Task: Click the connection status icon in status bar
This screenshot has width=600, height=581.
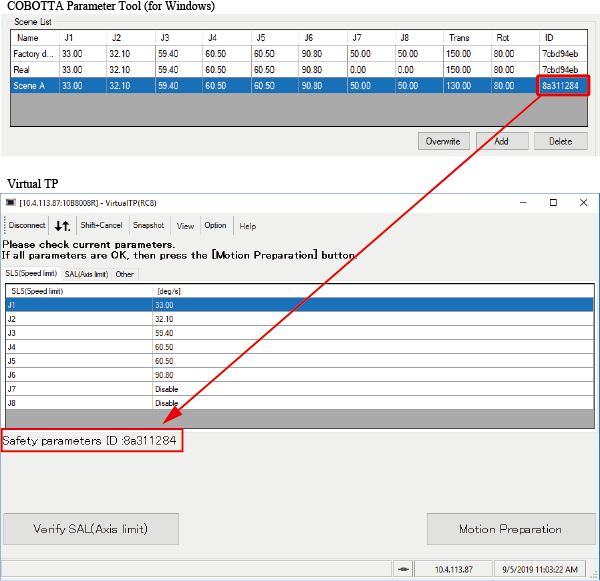Action: coord(402,569)
